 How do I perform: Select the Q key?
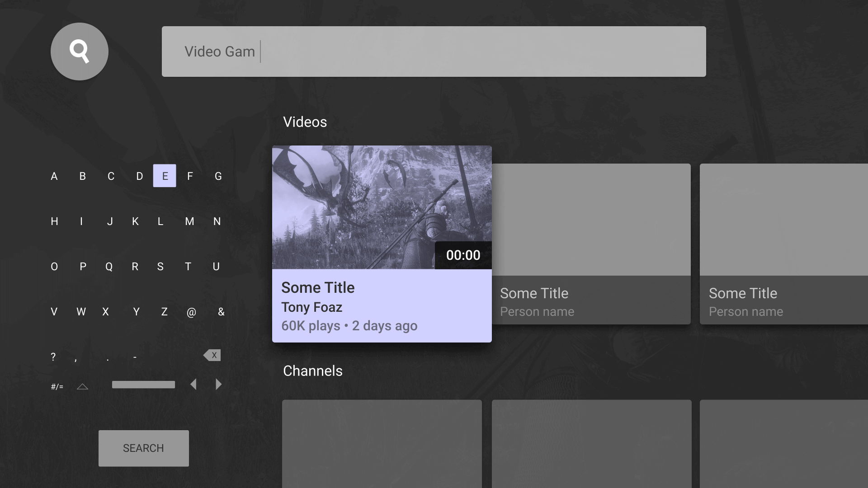pos(109,267)
